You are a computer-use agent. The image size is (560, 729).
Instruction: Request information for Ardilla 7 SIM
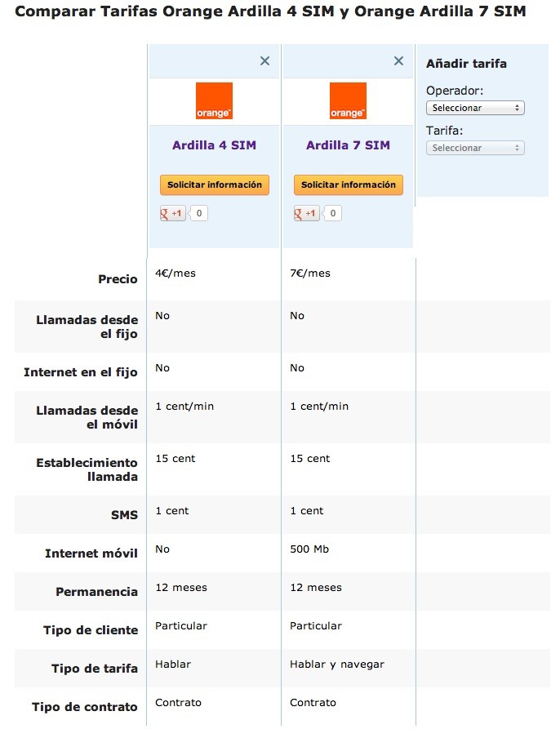pyautogui.click(x=349, y=184)
